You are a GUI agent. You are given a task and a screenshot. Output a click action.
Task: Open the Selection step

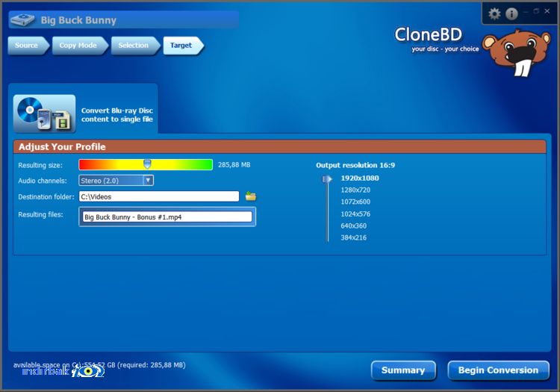point(135,46)
